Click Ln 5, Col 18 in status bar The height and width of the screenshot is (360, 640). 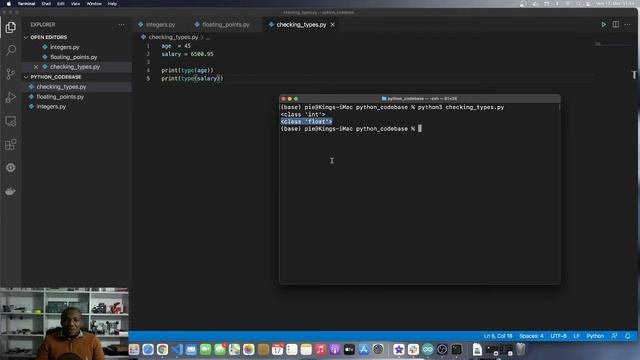coord(498,336)
